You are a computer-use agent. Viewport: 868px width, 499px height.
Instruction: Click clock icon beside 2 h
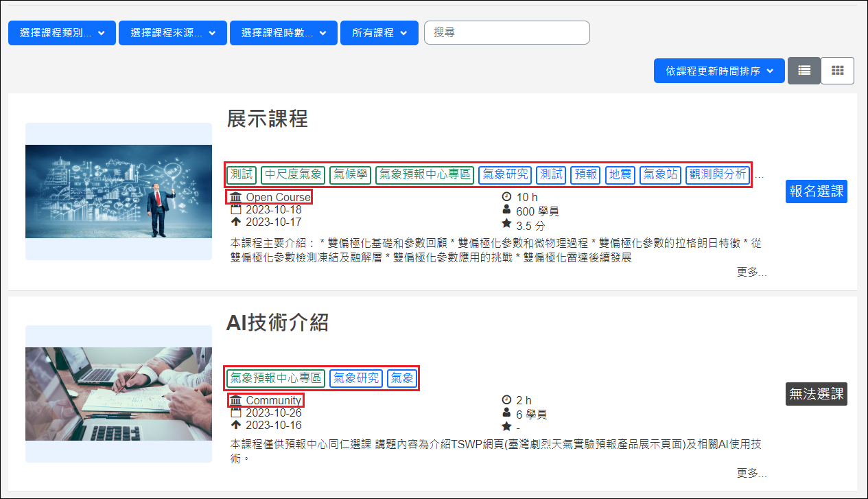pos(507,400)
